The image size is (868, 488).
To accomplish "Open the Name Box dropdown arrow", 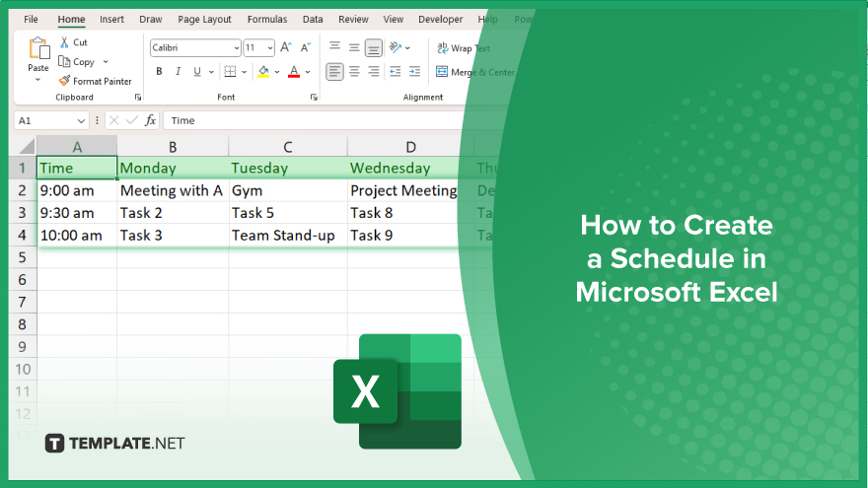I will (x=81, y=120).
